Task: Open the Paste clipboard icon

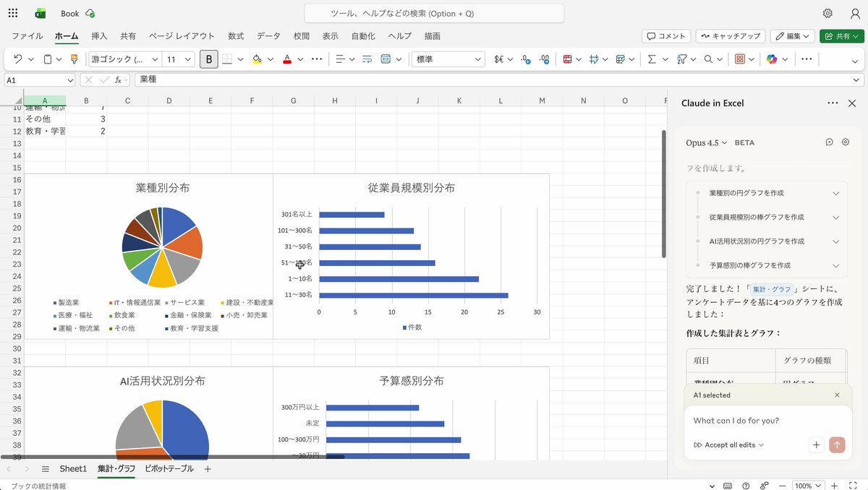Action: 48,59
